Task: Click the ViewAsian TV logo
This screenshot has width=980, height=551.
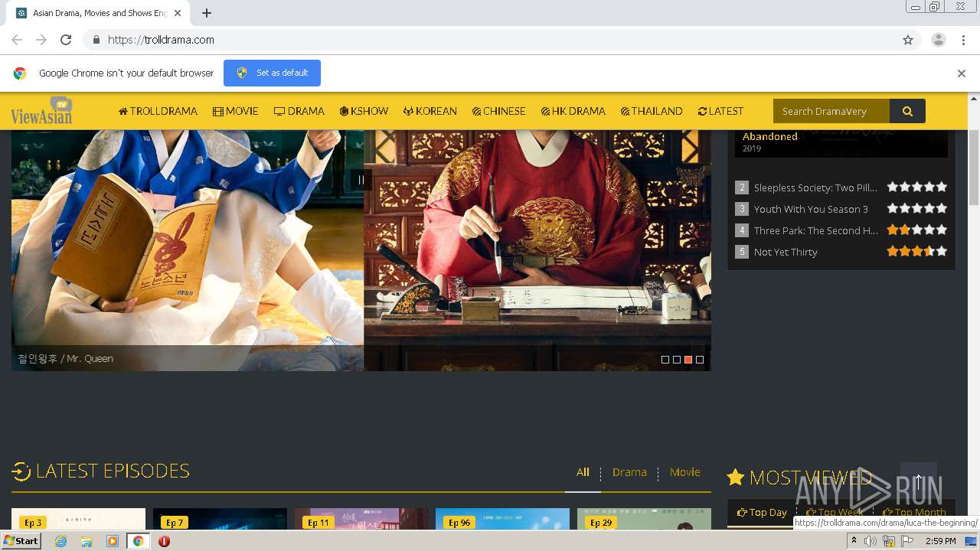Action: (x=42, y=112)
